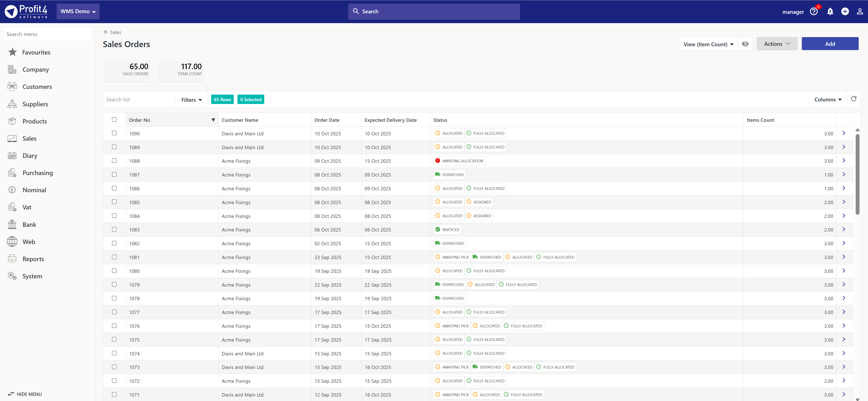Click the Sales chart icon
The width and height of the screenshot is (868, 401).
point(12,138)
